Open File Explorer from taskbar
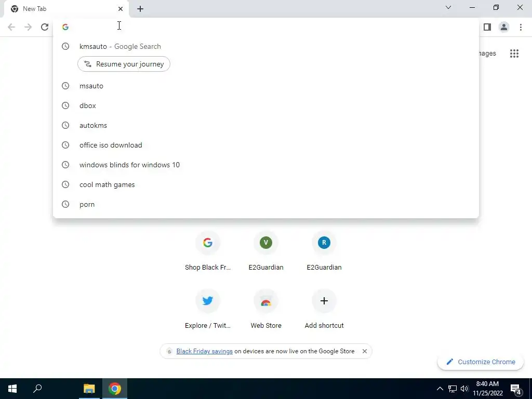 [89, 389]
